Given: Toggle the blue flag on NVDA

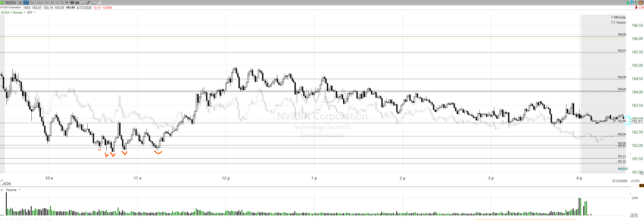Looking at the screenshot, I should (632, 3).
